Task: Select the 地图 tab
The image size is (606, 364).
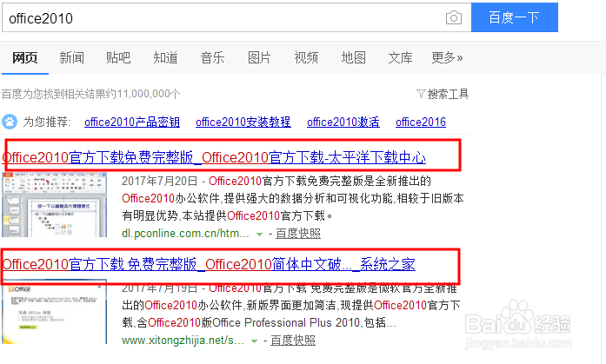Action: pyautogui.click(x=353, y=58)
